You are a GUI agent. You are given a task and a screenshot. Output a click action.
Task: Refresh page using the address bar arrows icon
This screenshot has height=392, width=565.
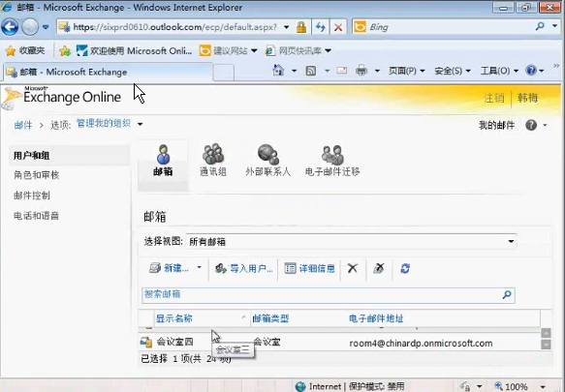click(321, 27)
